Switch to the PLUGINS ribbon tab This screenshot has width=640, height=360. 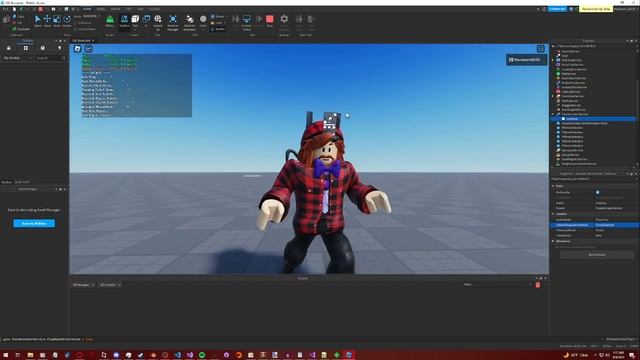(154, 9)
